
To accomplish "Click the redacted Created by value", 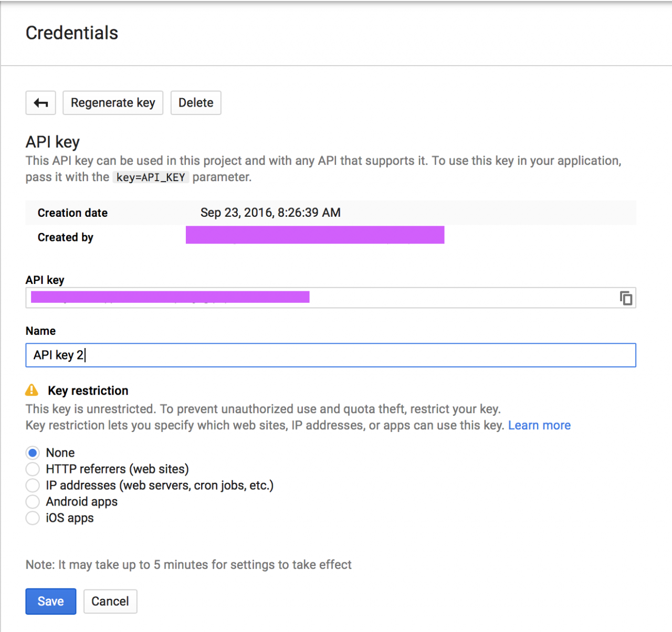I will click(315, 235).
